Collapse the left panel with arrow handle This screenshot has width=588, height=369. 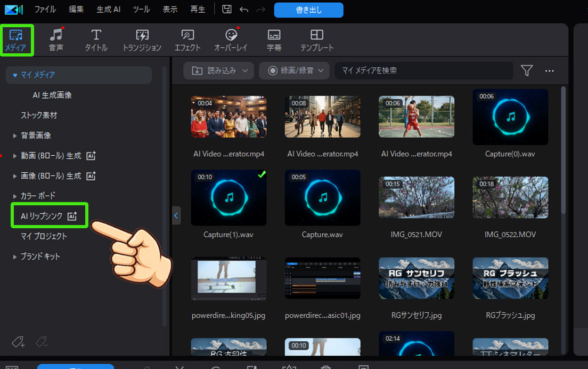tap(176, 215)
